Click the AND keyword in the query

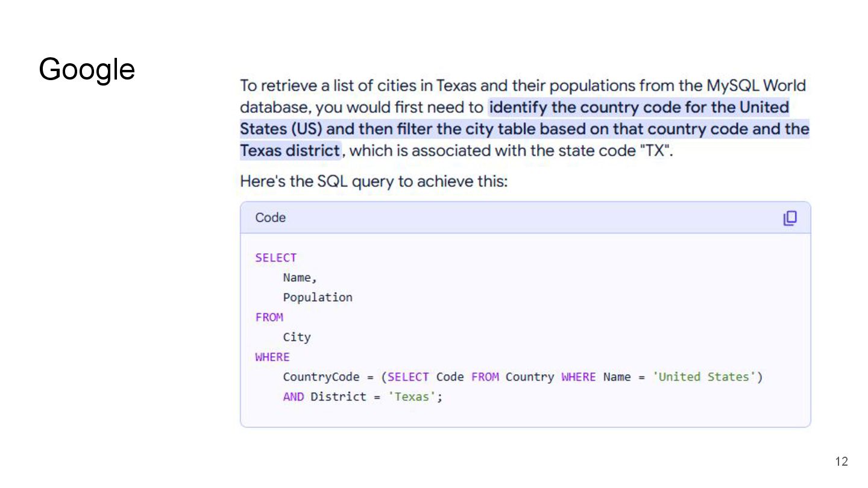coord(294,397)
